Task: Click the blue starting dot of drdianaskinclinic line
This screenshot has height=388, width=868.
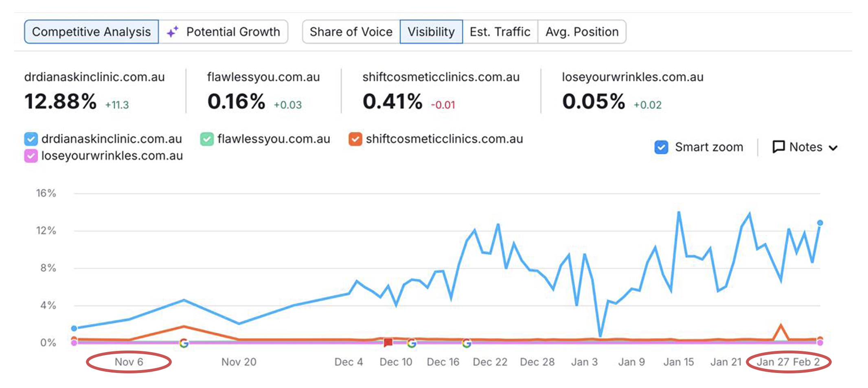Action: (x=74, y=328)
